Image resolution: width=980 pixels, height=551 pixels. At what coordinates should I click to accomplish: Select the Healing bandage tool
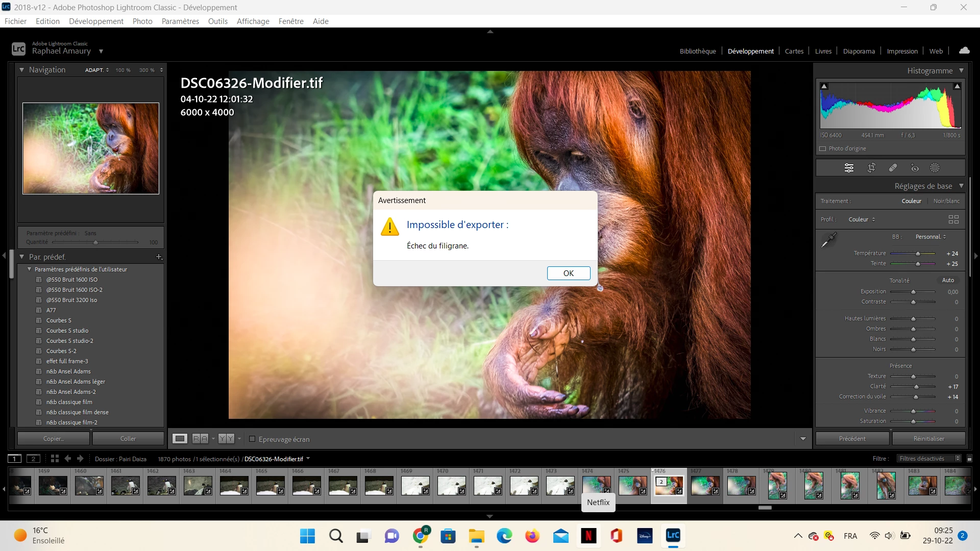(893, 168)
